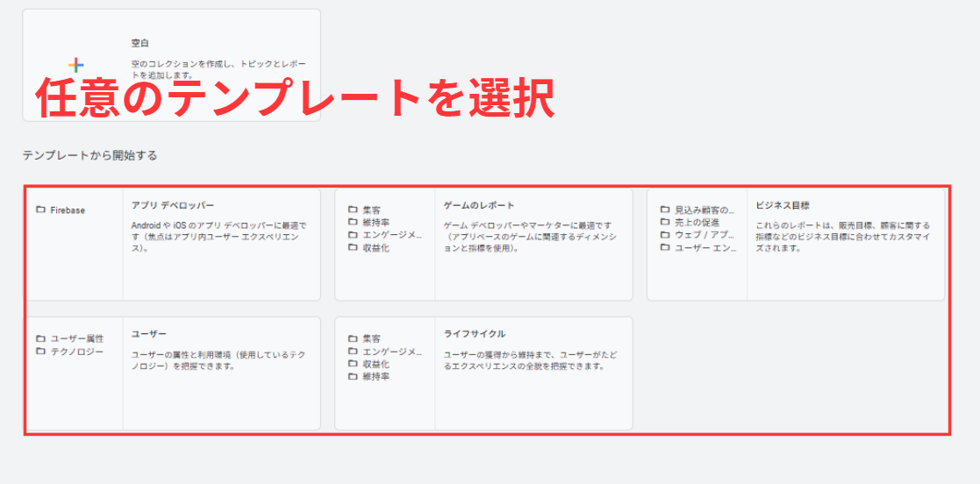The height and width of the screenshot is (484, 980).
Task: Click the ユーザー エン item in ビジネス目標 card
Action: (704, 248)
